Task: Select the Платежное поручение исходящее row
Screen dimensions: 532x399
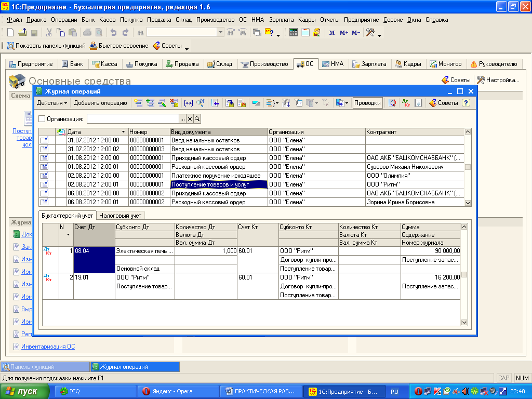Action: [x=251, y=176]
